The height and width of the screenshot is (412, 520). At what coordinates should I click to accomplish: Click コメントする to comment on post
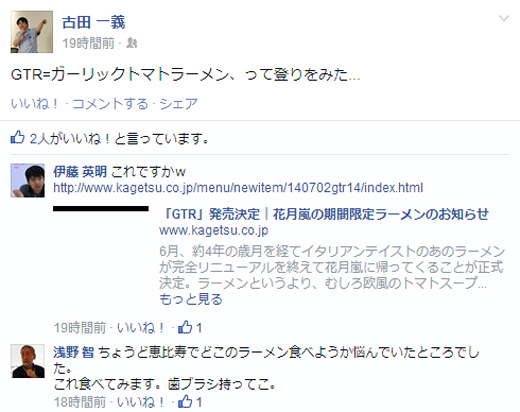click(x=110, y=104)
